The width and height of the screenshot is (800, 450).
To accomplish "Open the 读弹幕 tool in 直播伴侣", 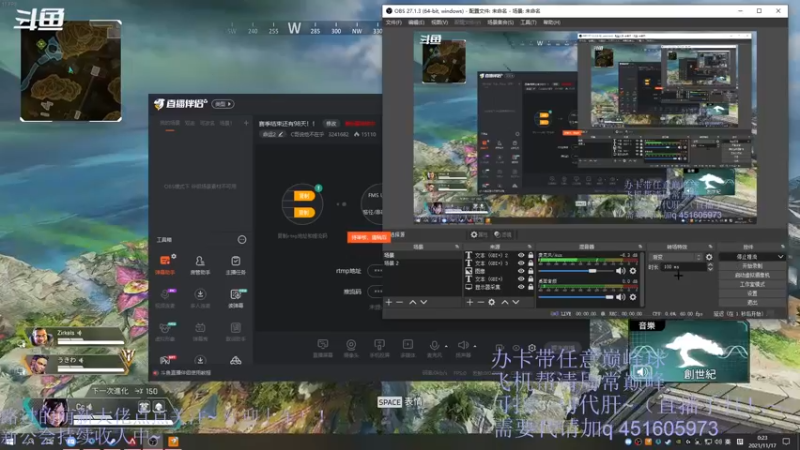I will coord(235,298).
